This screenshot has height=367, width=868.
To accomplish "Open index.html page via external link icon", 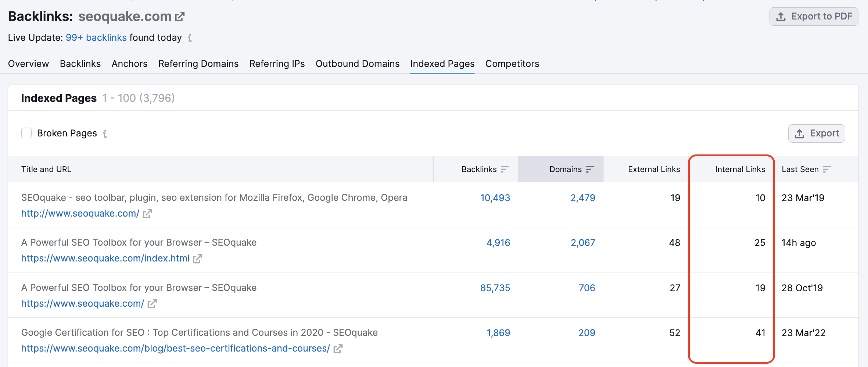I will pyautogui.click(x=197, y=258).
